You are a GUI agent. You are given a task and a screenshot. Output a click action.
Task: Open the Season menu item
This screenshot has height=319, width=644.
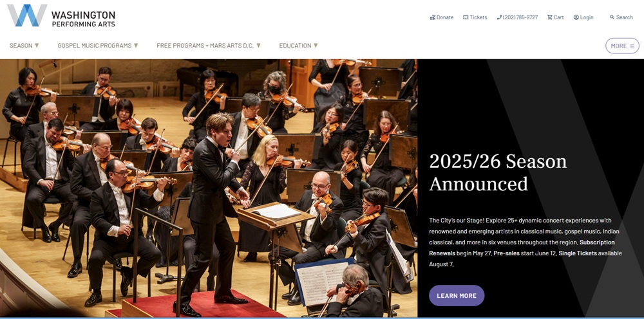coord(21,46)
